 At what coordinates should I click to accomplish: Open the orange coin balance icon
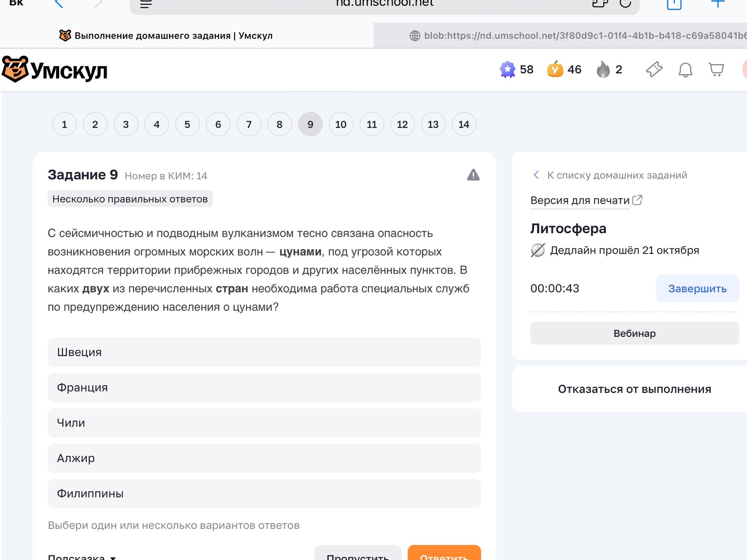pos(555,70)
